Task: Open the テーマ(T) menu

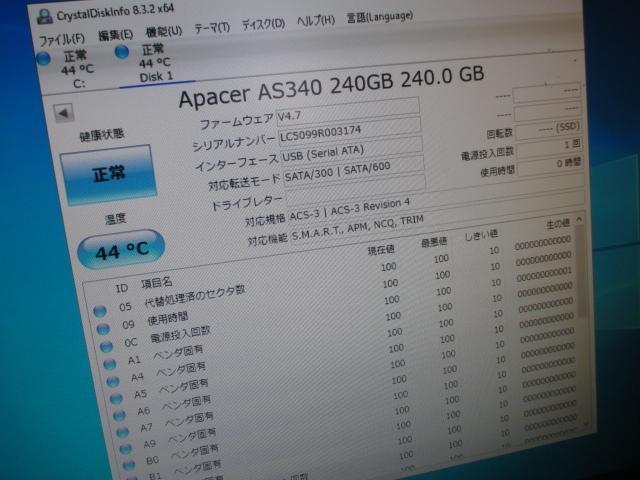Action: pos(212,28)
